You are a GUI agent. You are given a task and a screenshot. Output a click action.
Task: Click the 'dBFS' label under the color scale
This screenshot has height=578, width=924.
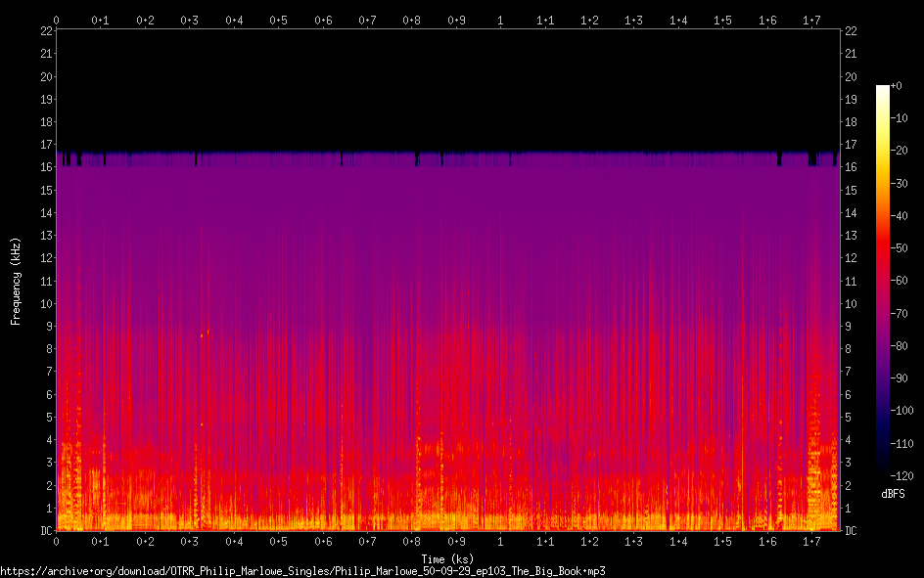coord(893,494)
